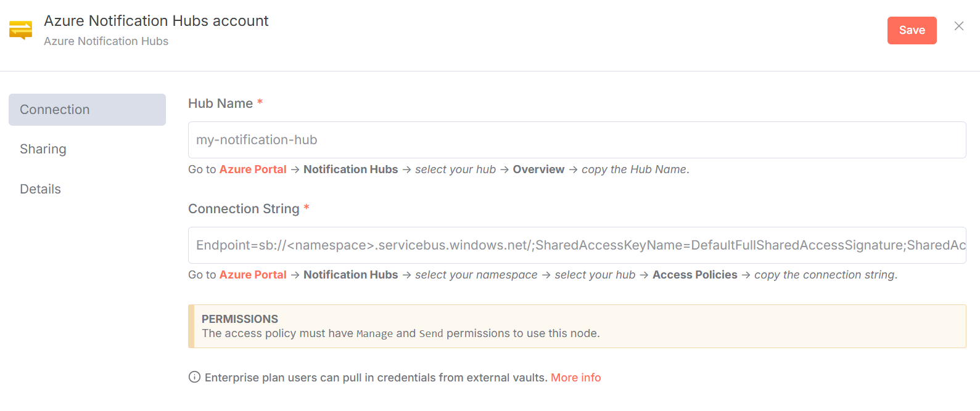Image resolution: width=980 pixels, height=411 pixels.
Task: Open the More info link about external vaults
Action: coord(575,378)
